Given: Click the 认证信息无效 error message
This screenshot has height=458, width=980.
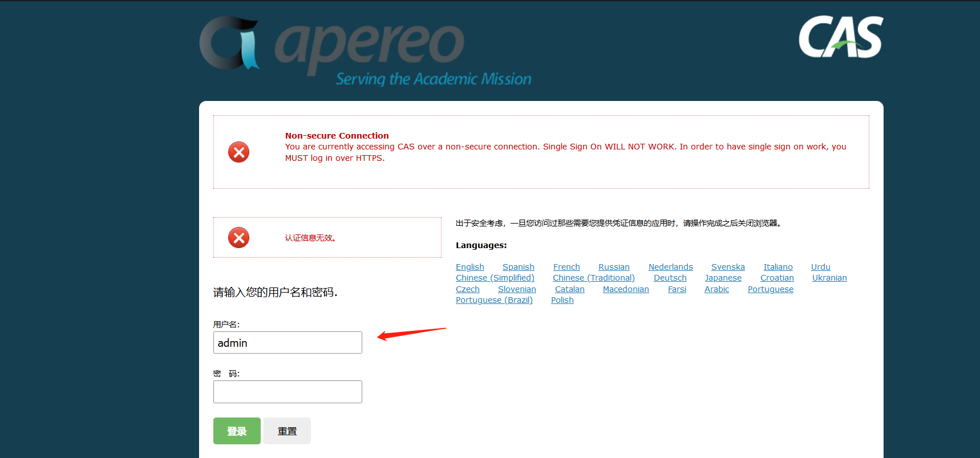Looking at the screenshot, I should (310, 238).
